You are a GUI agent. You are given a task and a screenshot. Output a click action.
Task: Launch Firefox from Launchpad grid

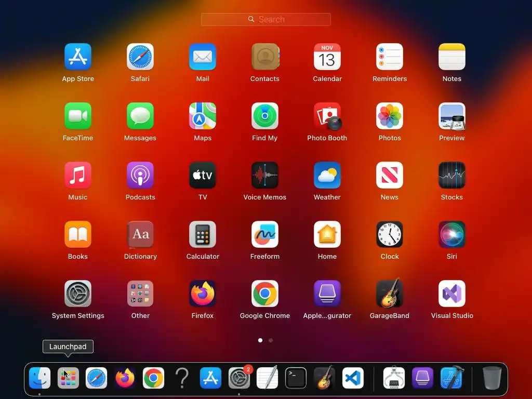(203, 294)
